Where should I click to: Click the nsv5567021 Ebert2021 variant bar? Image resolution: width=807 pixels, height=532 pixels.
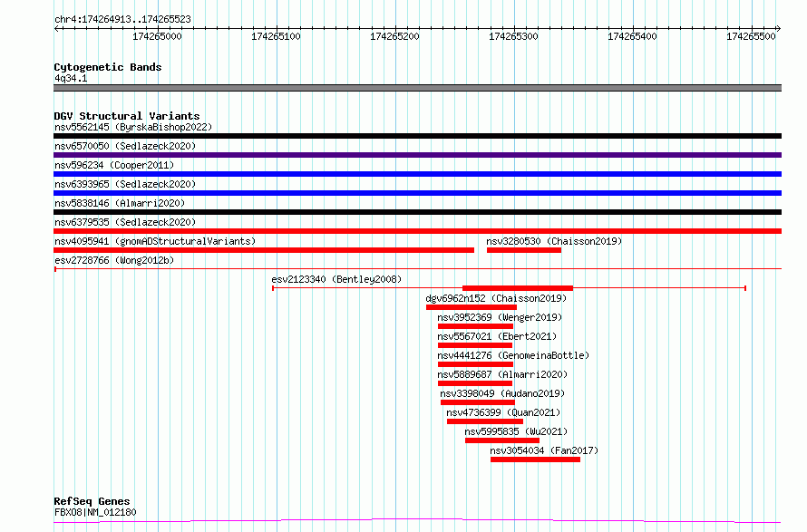pyautogui.click(x=475, y=345)
